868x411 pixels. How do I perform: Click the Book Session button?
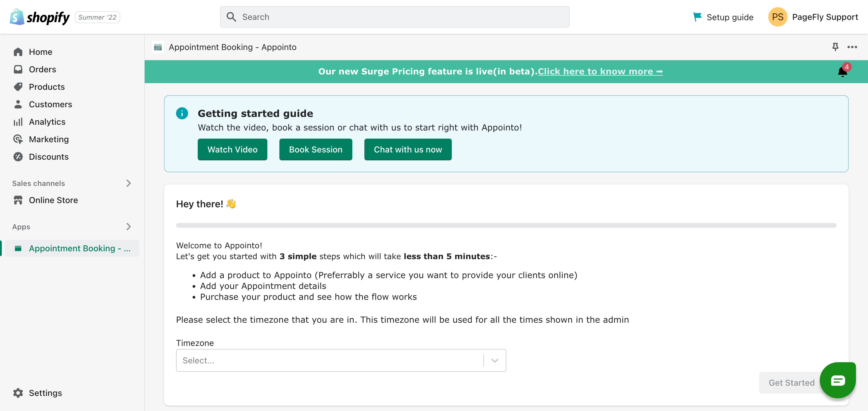click(x=316, y=149)
